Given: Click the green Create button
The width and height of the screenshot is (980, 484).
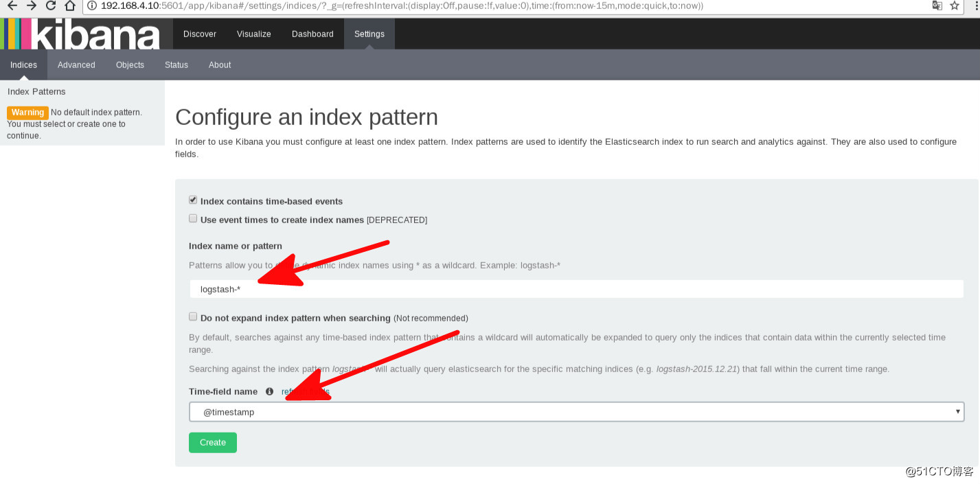Looking at the screenshot, I should click(x=213, y=442).
